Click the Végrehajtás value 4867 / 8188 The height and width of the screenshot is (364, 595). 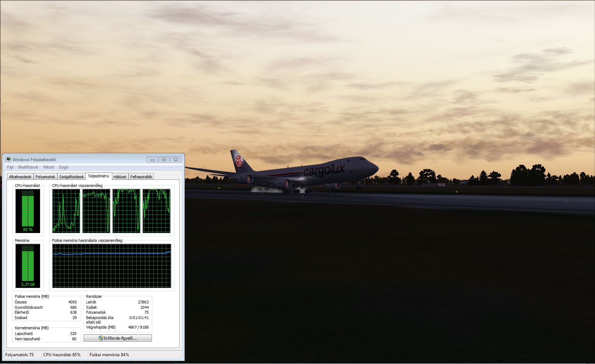(x=138, y=327)
